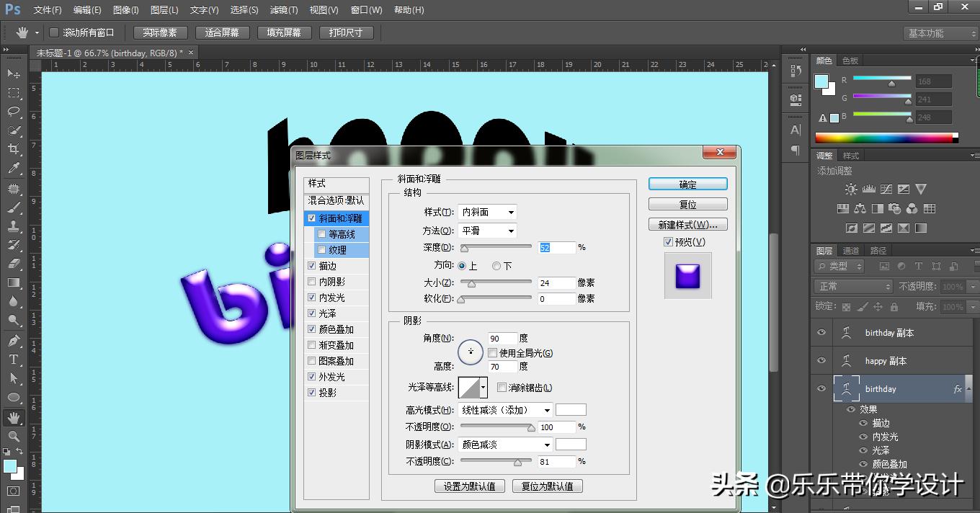
Task: Select the Lasso tool
Action: click(13, 112)
